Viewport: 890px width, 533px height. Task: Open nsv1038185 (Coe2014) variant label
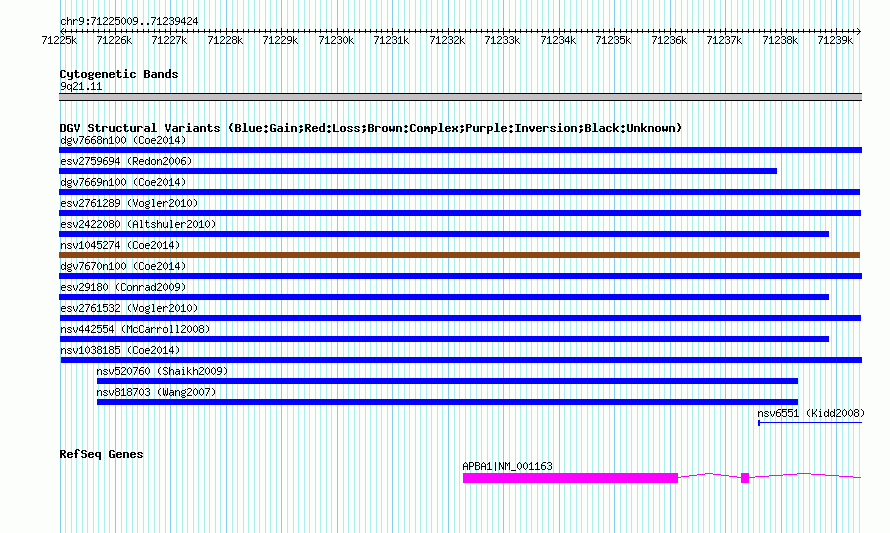coord(120,350)
